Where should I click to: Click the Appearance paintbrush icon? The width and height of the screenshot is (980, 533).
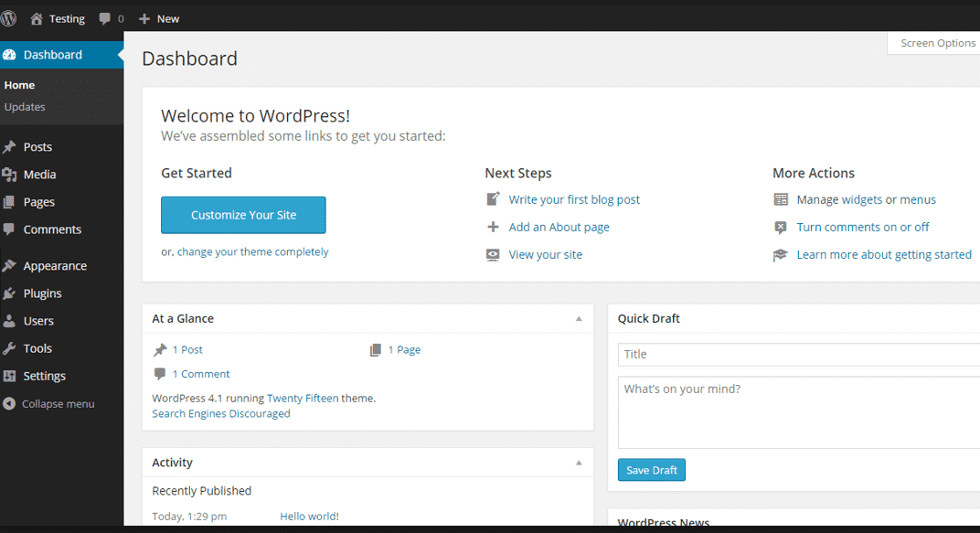(x=9, y=265)
